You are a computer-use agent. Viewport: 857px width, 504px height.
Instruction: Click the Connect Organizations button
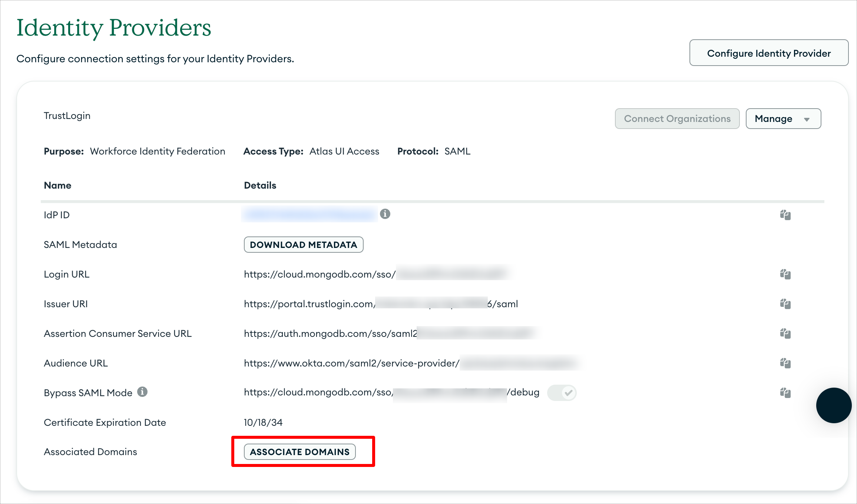(677, 119)
